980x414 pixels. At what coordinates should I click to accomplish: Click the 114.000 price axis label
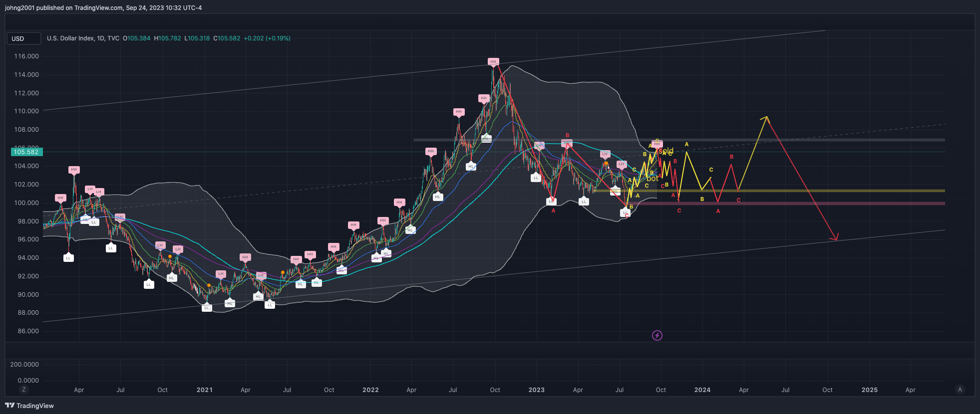(x=26, y=75)
